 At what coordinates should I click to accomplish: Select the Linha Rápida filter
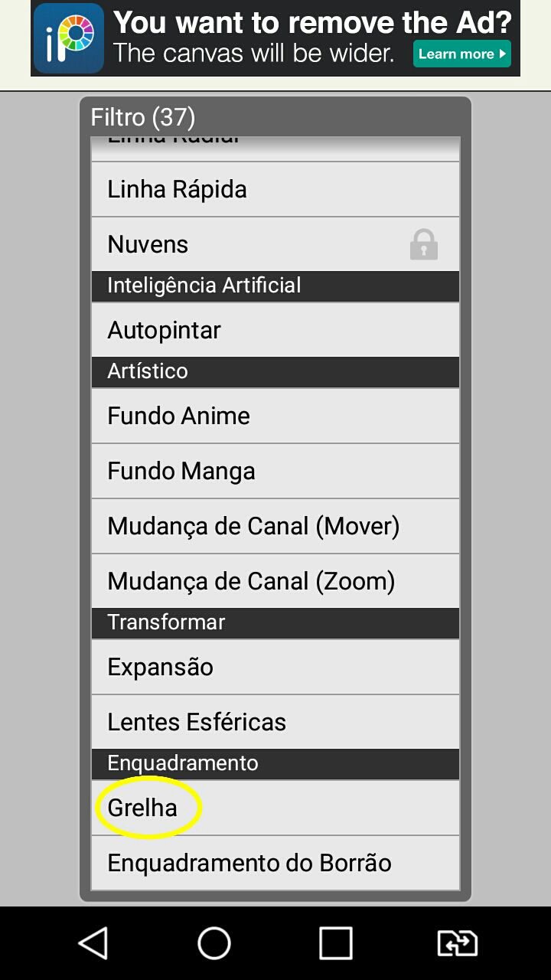(275, 189)
